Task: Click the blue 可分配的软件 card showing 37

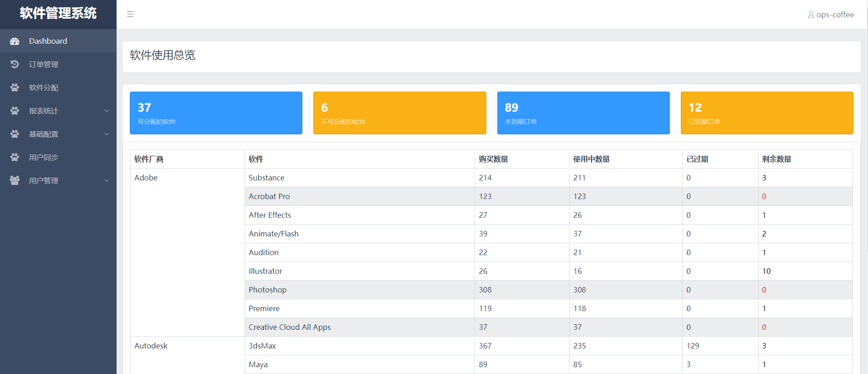Action: pyautogui.click(x=216, y=113)
